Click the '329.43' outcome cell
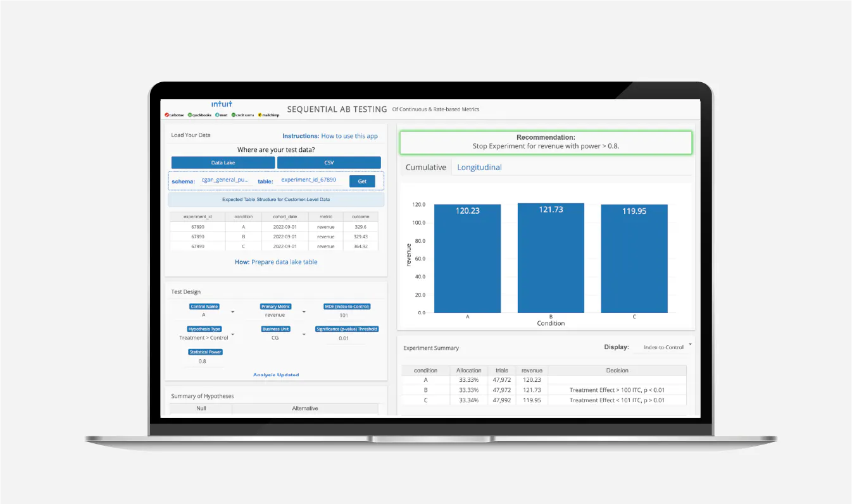Screen dimensions: 852x504 point(361,237)
